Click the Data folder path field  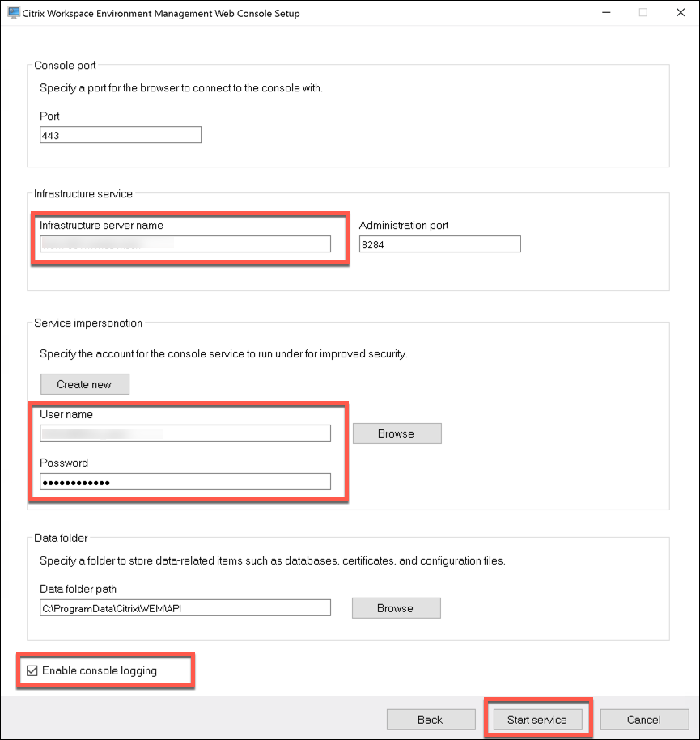(185, 608)
